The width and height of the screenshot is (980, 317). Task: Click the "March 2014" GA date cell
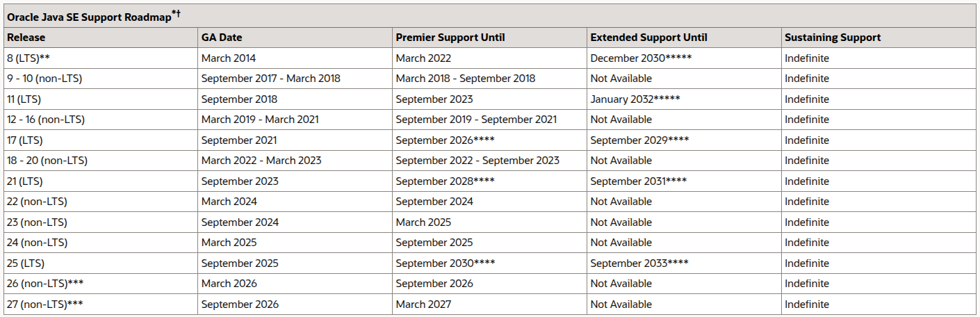[229, 58]
